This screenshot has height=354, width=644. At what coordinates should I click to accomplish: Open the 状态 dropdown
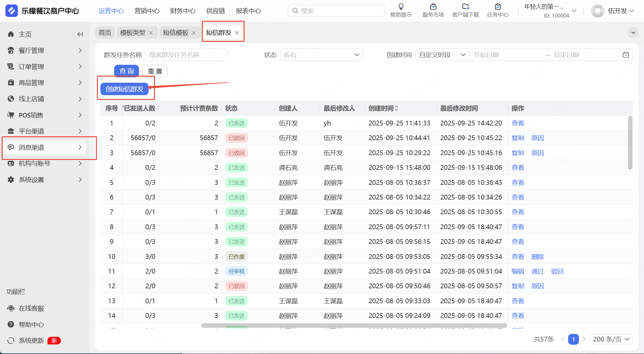tap(321, 55)
